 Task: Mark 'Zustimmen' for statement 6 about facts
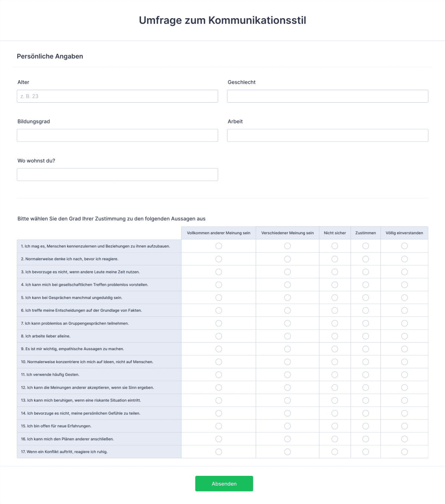click(365, 310)
